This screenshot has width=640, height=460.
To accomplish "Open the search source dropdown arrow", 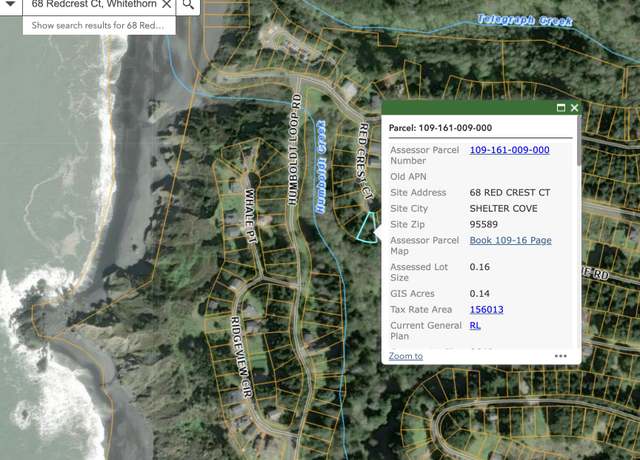I will 10,4.
